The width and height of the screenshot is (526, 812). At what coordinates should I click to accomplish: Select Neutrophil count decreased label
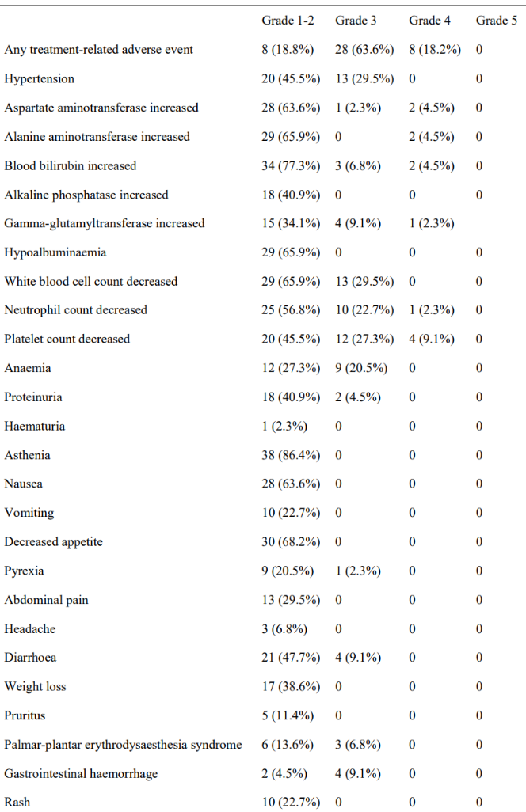click(76, 310)
